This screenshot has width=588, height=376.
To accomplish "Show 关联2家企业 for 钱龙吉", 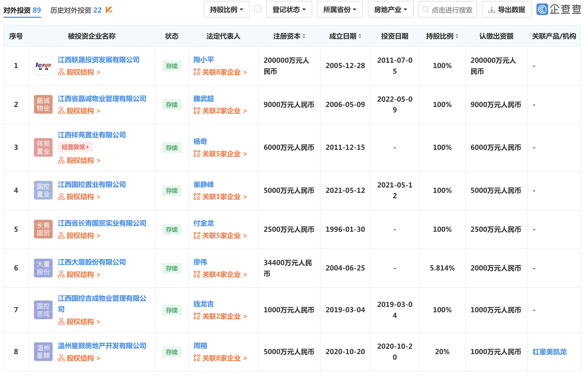I will [220, 316].
